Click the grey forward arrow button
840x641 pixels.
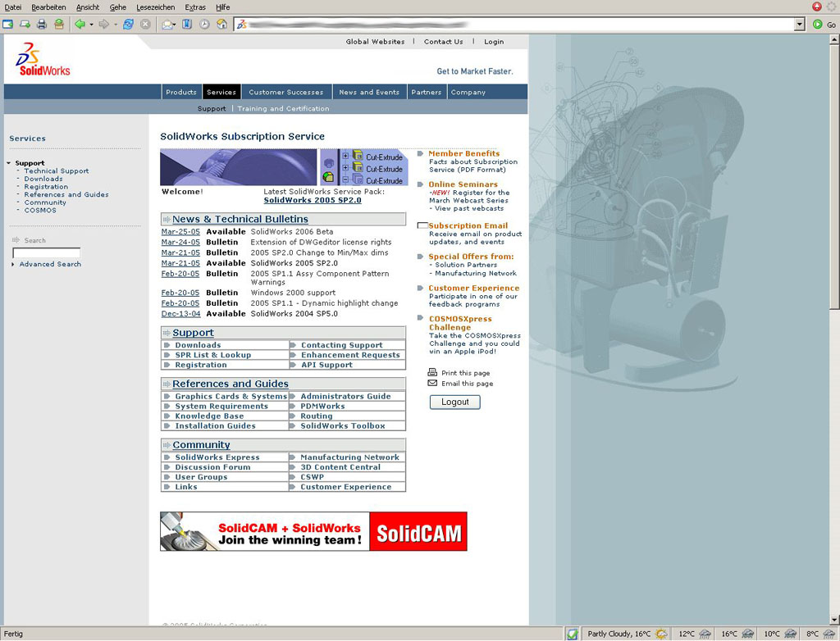pos(104,24)
